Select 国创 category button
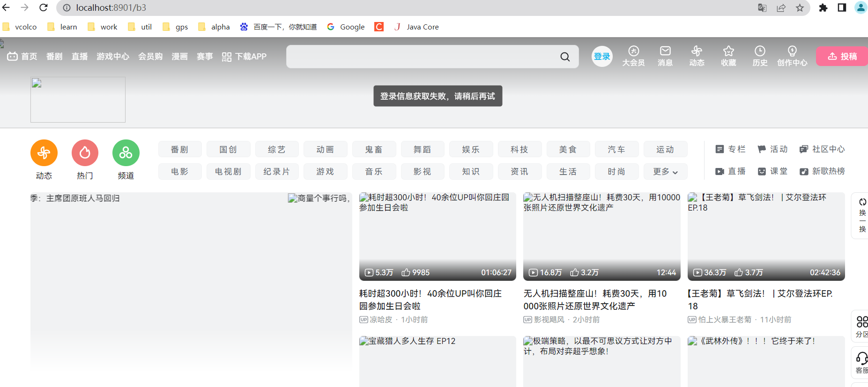The width and height of the screenshot is (868, 387). point(228,149)
